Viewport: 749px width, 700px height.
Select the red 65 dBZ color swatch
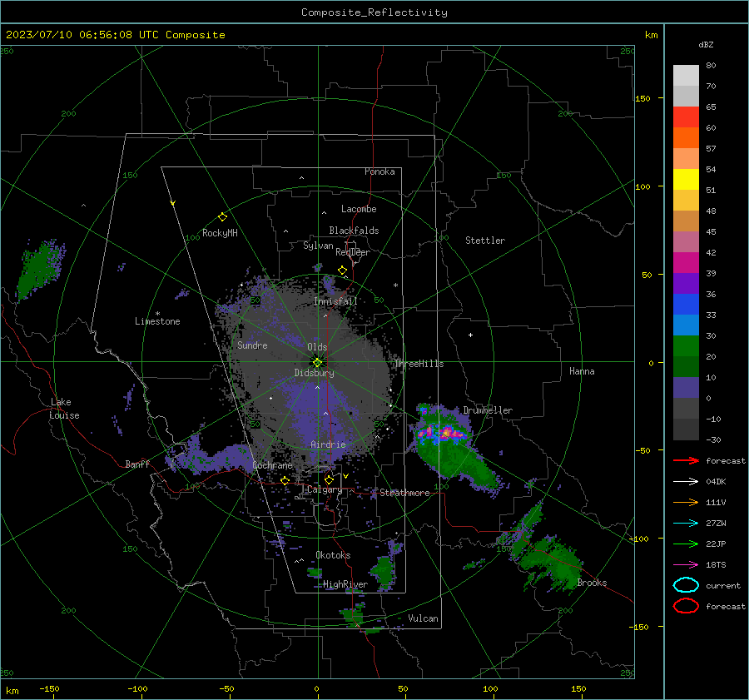click(x=686, y=117)
